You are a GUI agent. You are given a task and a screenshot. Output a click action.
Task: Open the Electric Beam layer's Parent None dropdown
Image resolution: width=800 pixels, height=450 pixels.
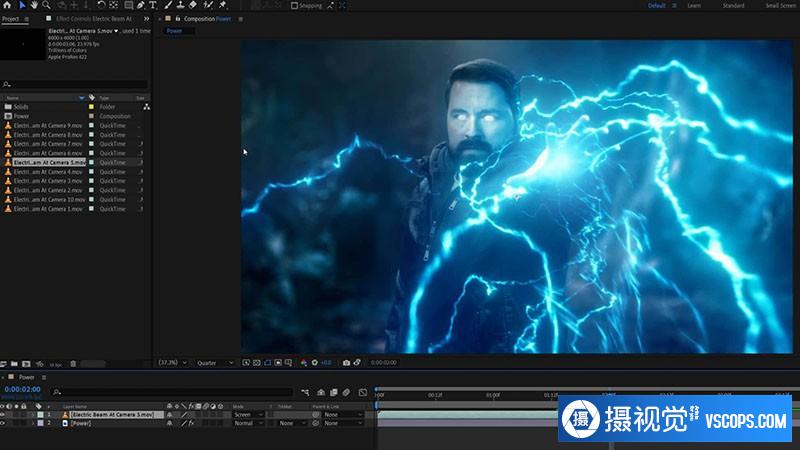click(x=343, y=415)
